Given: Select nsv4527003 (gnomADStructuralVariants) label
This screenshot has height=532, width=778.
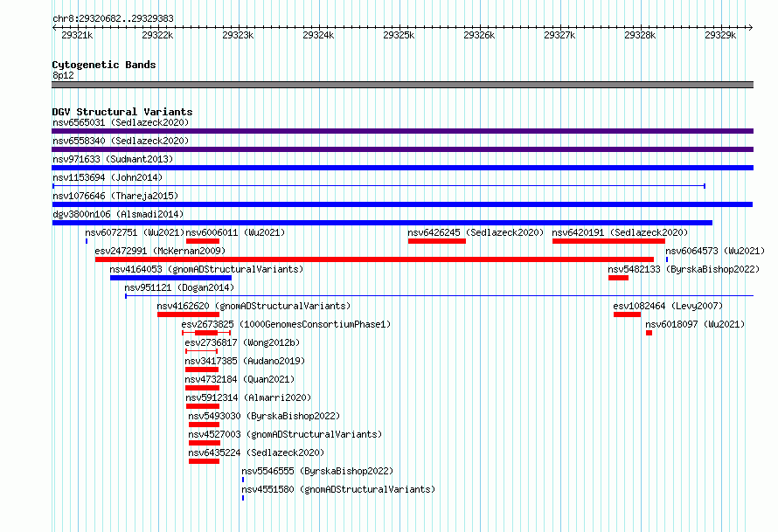Looking at the screenshot, I should pyautogui.click(x=285, y=434).
